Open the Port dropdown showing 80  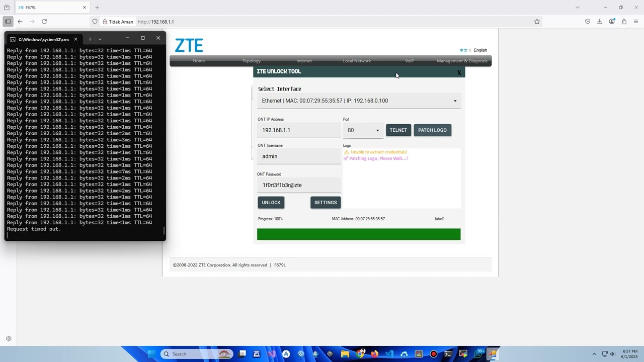363,130
